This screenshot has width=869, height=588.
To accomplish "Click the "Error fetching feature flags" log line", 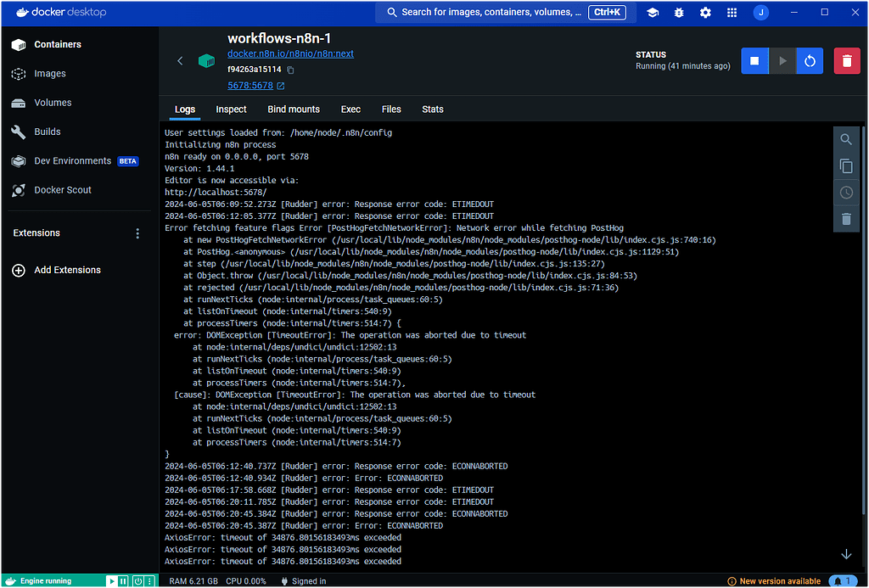I will [x=394, y=228].
